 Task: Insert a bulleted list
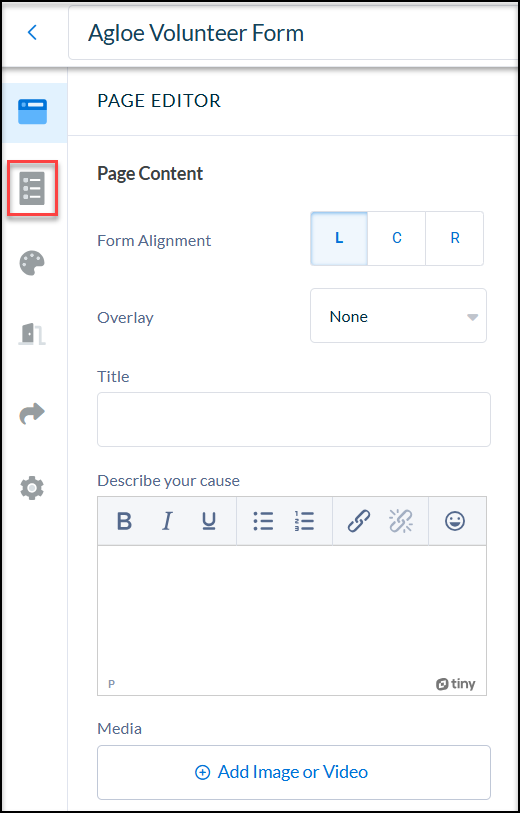[x=263, y=521]
